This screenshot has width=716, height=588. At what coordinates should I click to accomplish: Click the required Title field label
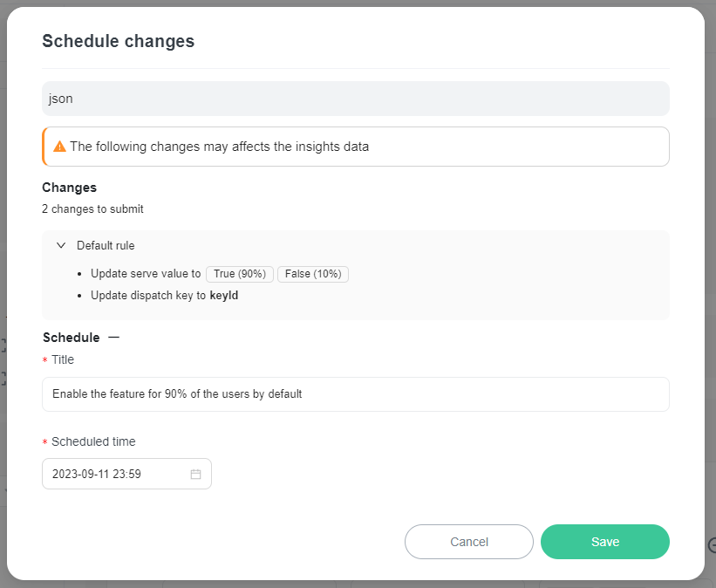click(x=63, y=359)
